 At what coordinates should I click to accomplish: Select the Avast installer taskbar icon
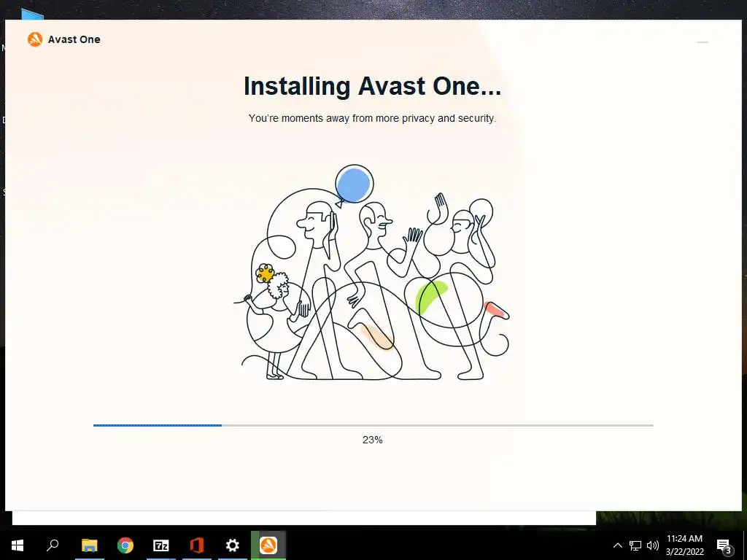268,545
